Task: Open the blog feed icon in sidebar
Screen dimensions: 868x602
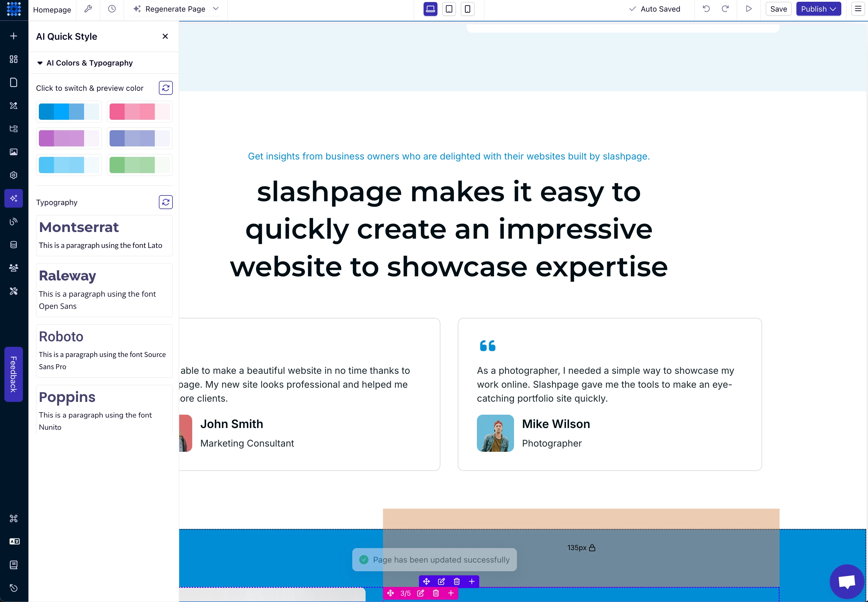Action: coord(14,222)
